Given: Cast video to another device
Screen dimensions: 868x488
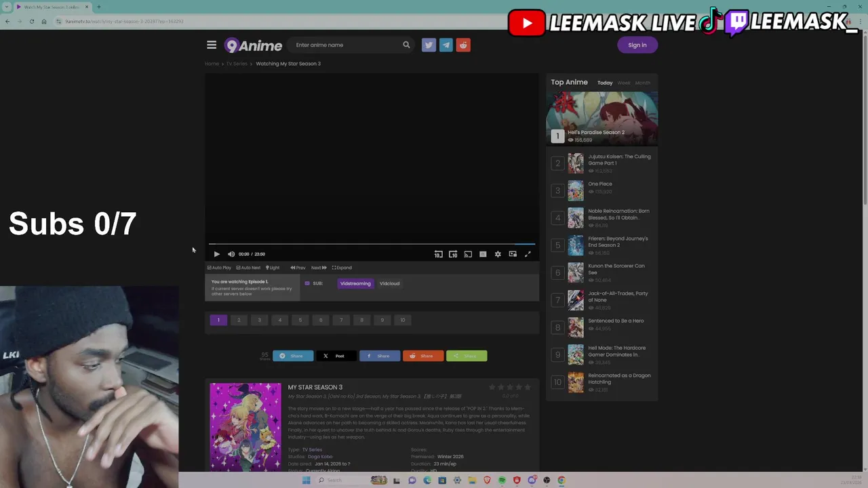Looking at the screenshot, I should point(468,254).
